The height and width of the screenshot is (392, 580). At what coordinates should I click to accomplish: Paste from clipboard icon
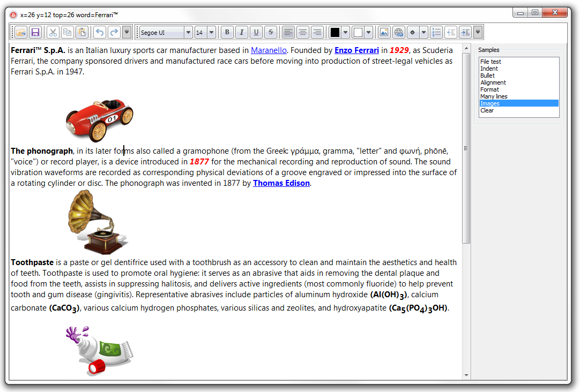point(82,33)
